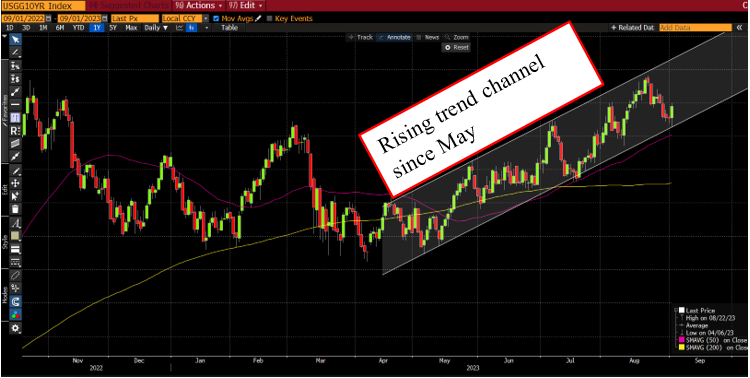Click the scatter points mode icon
Screen dimensions: 750x378
tap(15, 289)
